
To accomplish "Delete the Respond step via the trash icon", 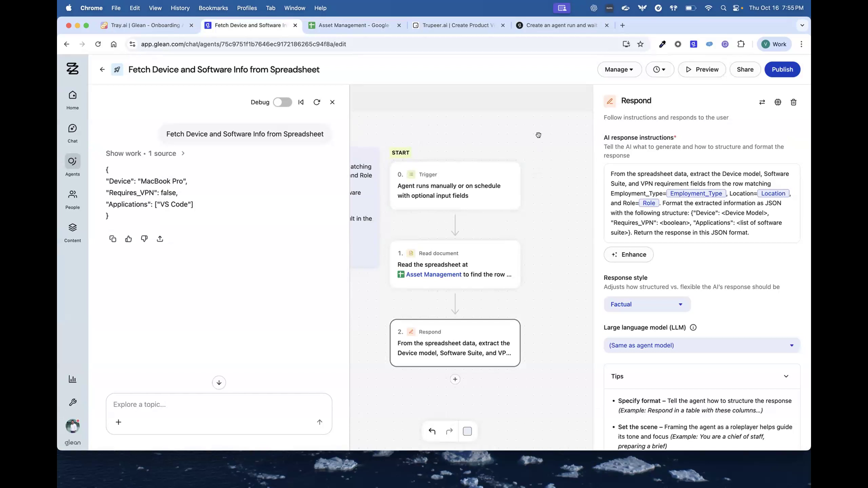I will (x=793, y=102).
